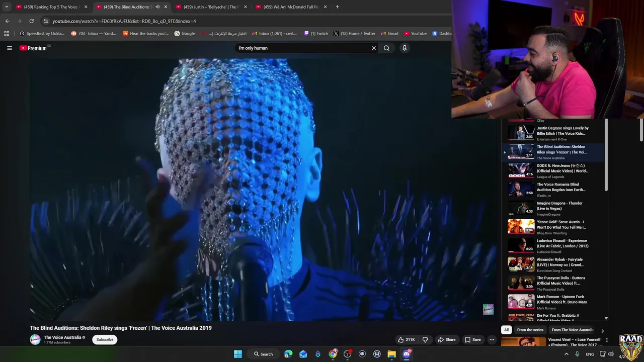Run search with the magnifier button
The height and width of the screenshot is (362, 644).
pyautogui.click(x=386, y=48)
